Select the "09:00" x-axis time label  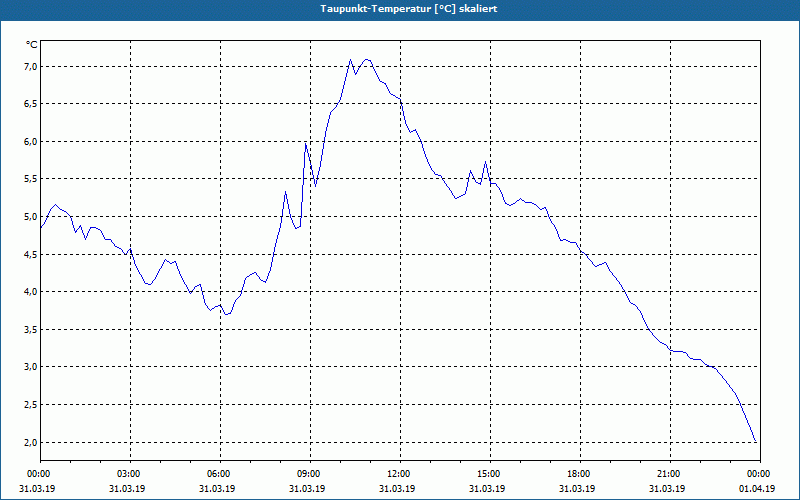[x=310, y=474]
